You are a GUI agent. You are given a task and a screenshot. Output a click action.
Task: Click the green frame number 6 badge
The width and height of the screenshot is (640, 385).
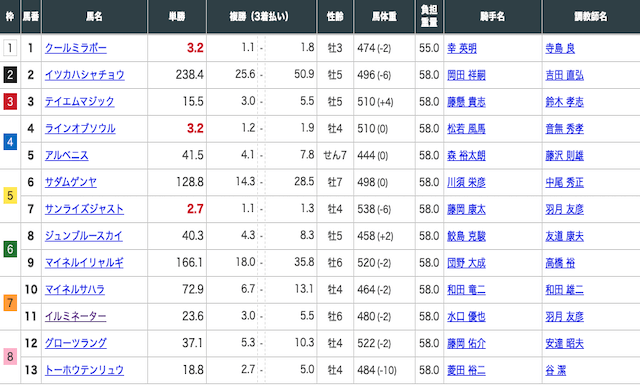[x=10, y=249]
